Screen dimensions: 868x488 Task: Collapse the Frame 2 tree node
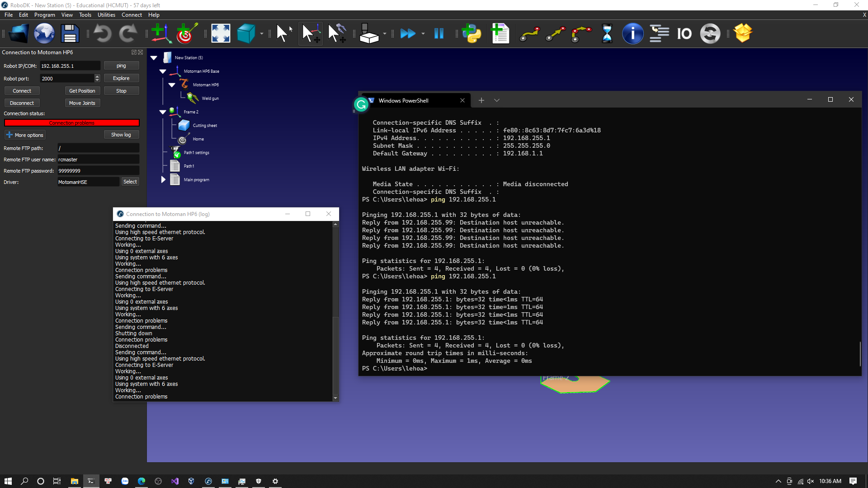pyautogui.click(x=163, y=112)
